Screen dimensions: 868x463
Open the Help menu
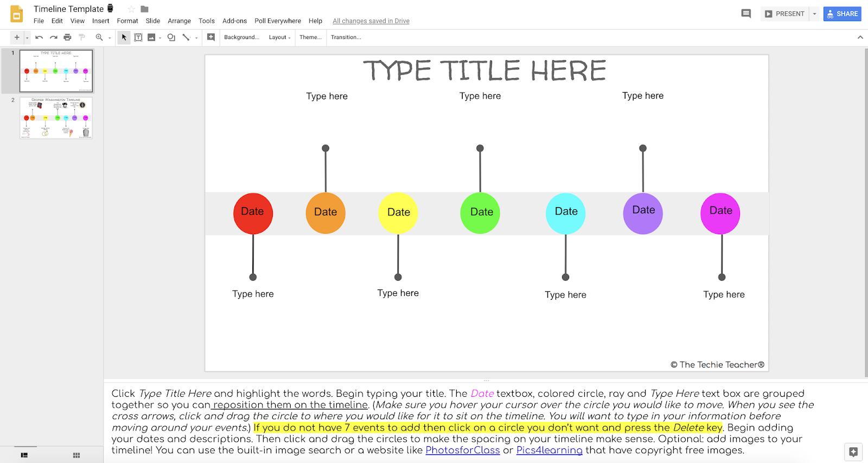(x=315, y=21)
